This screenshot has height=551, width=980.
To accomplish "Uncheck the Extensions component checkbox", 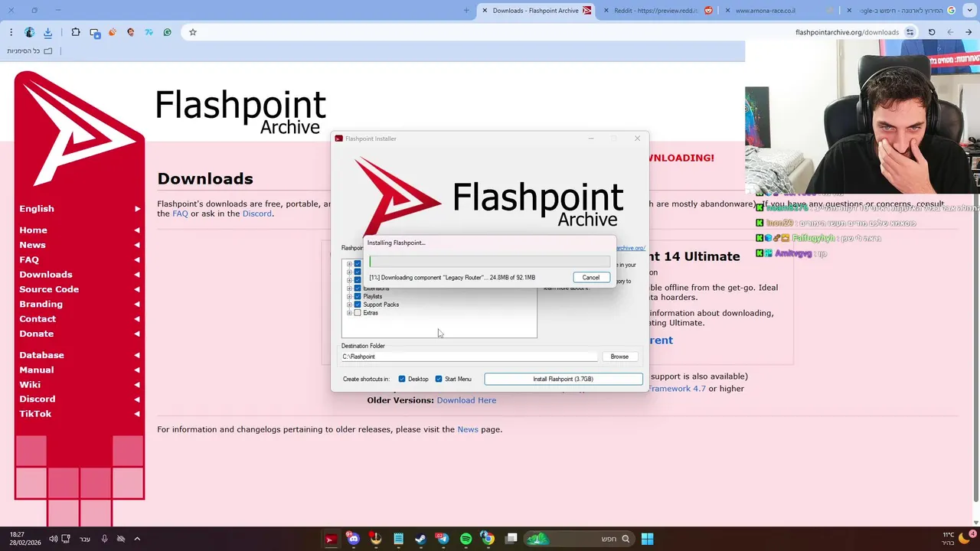I will tap(358, 288).
